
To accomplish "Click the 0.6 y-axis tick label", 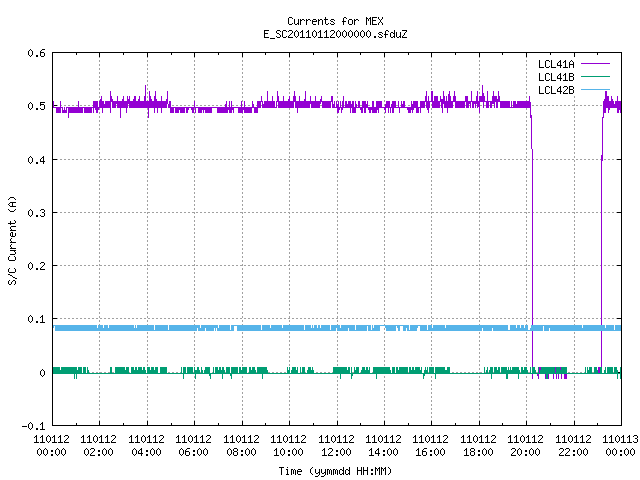I will (x=36, y=53).
